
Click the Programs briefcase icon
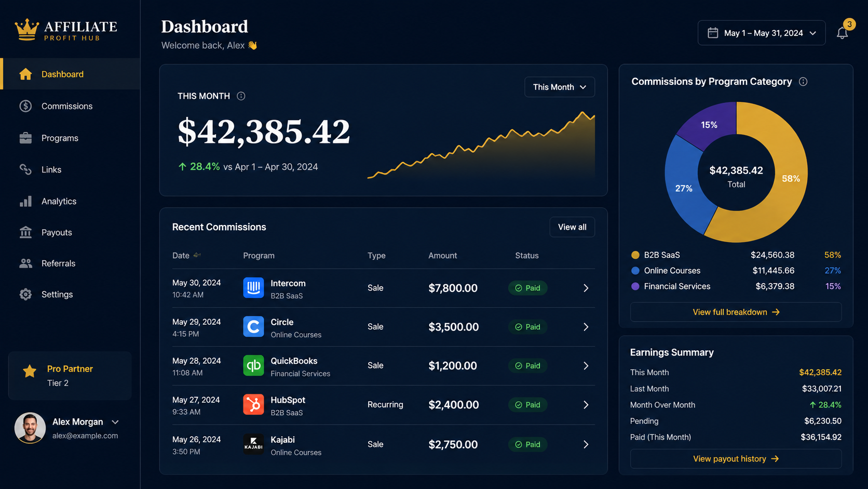(x=25, y=138)
